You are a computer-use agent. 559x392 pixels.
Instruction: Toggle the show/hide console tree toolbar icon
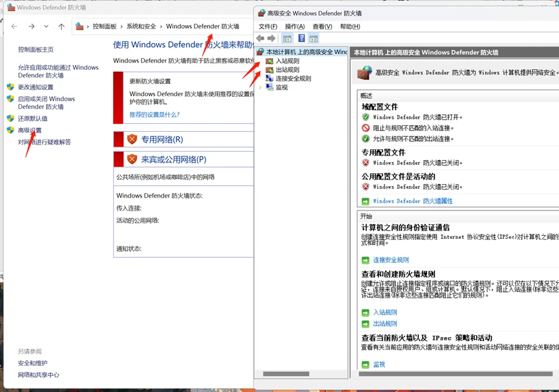coord(287,39)
